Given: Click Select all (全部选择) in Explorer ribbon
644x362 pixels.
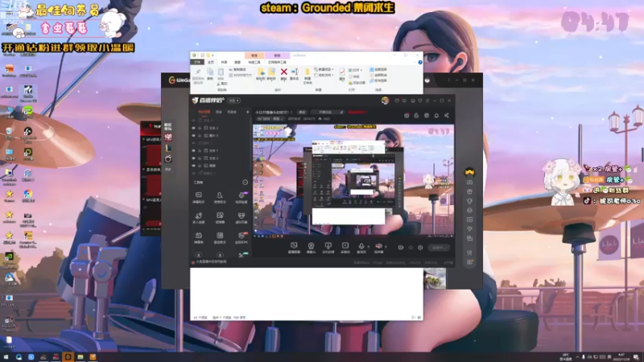Looking at the screenshot, I should [x=378, y=69].
